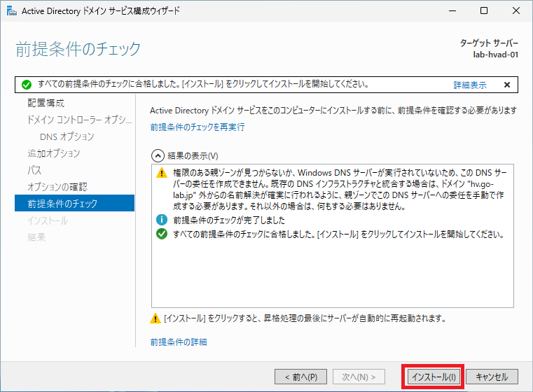Click green check icon in results list

162,234
